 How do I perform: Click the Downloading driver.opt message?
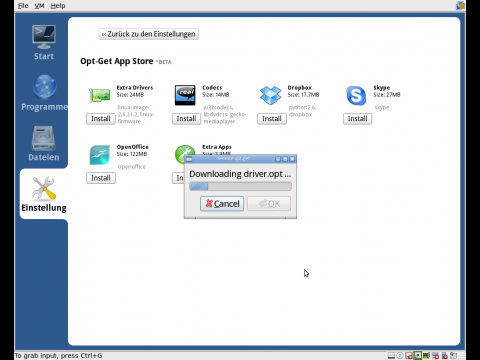pos(240,174)
